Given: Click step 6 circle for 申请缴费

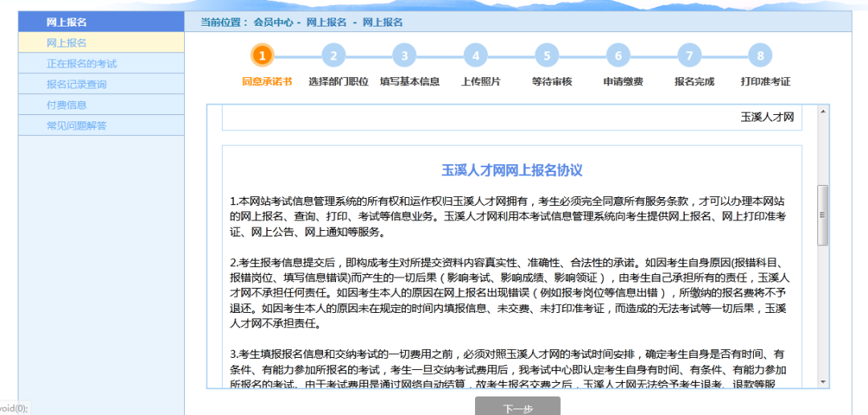Looking at the screenshot, I should click(618, 55).
